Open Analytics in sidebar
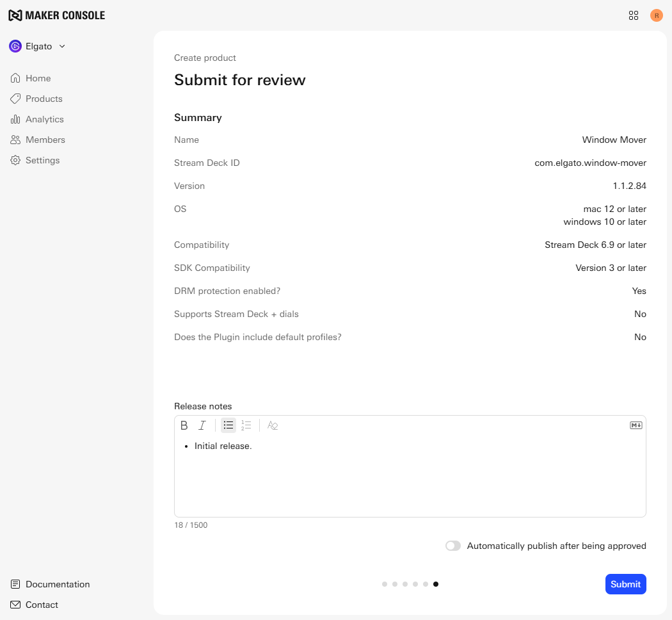 coord(44,119)
